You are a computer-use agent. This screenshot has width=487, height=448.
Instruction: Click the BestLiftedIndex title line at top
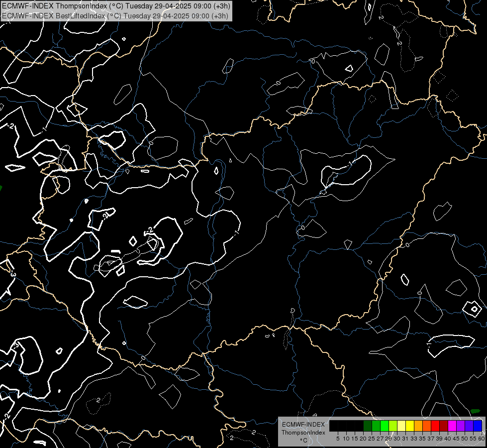coord(115,15)
